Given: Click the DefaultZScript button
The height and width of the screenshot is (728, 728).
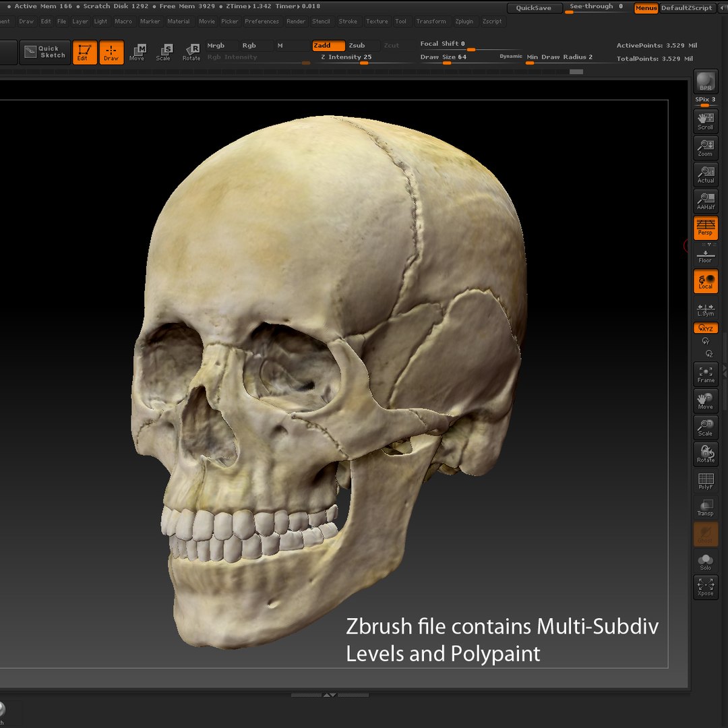Looking at the screenshot, I should [x=686, y=8].
